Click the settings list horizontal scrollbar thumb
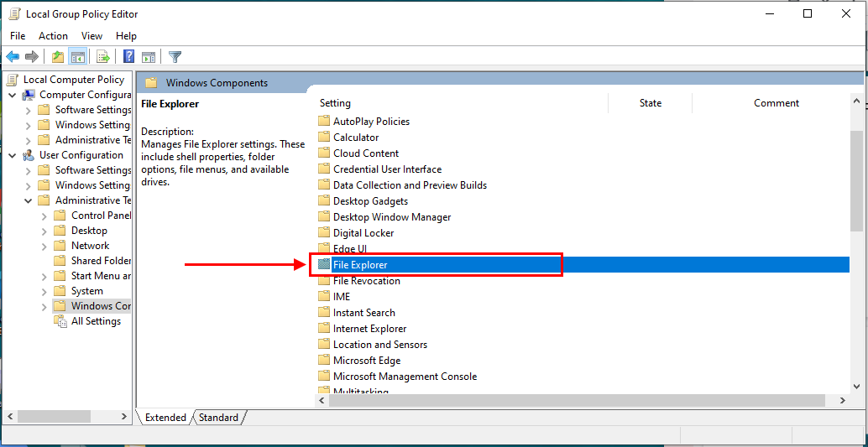 578,400
